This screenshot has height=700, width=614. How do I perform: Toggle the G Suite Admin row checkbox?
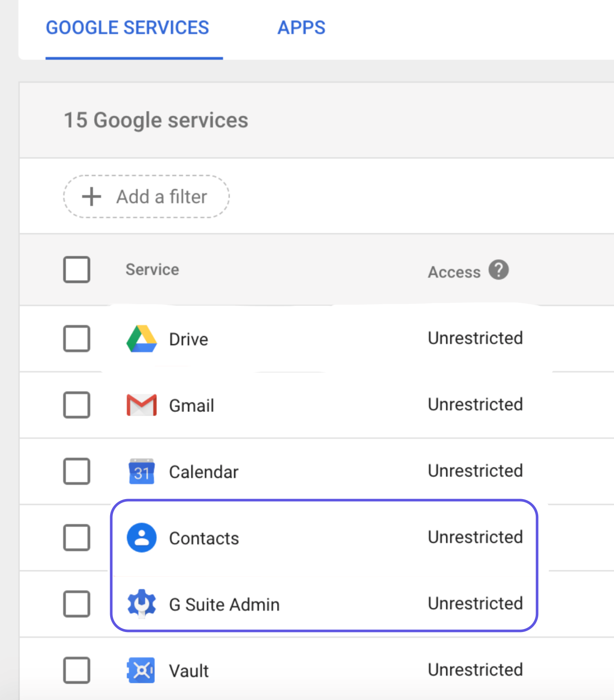click(77, 604)
